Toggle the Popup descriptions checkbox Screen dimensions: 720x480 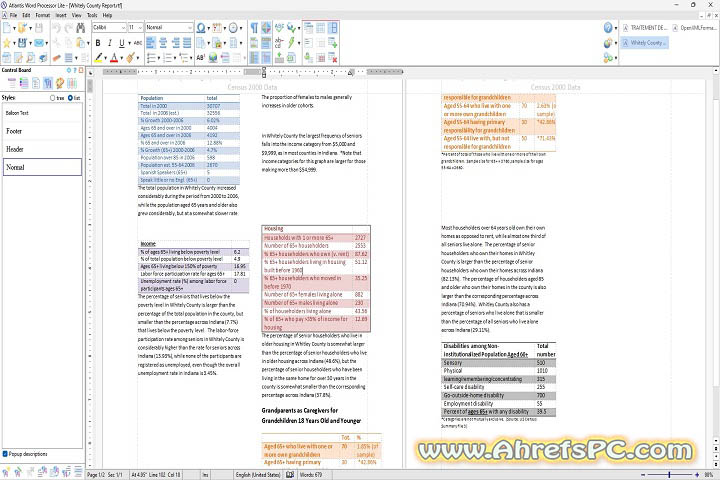(5, 454)
